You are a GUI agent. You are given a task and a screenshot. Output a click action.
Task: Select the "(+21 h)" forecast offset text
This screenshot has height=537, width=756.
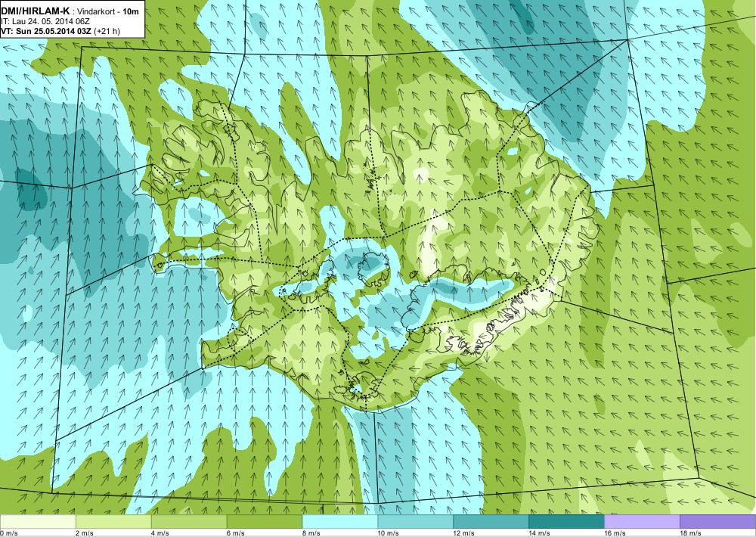[107, 31]
